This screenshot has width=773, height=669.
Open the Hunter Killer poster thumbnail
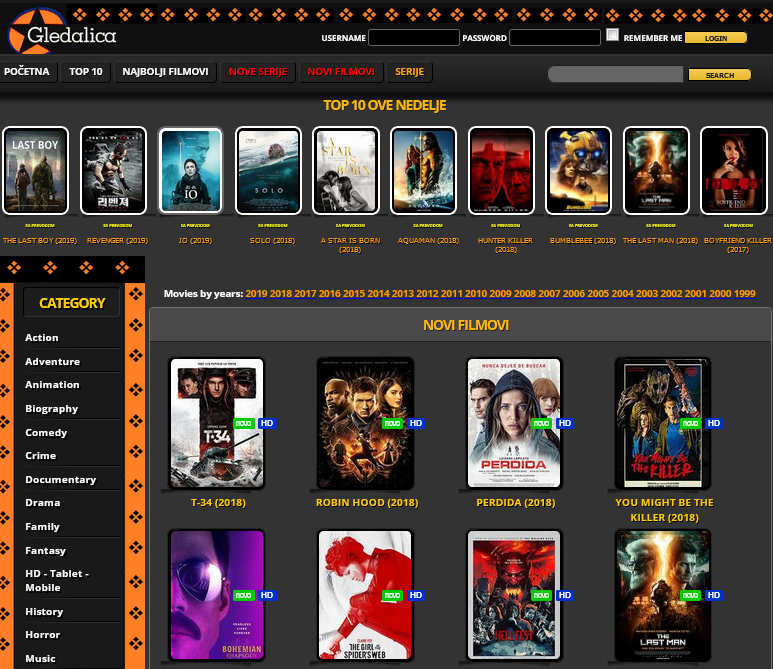coord(501,171)
